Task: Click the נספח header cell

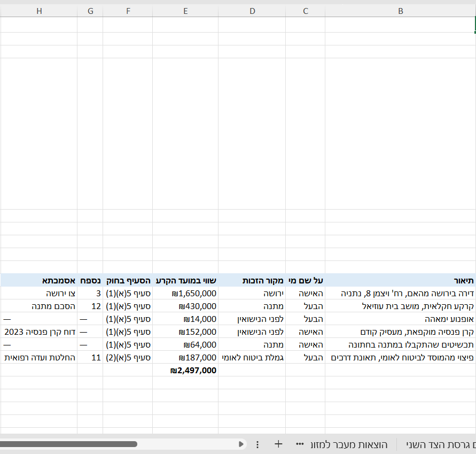Action: pyautogui.click(x=90, y=281)
